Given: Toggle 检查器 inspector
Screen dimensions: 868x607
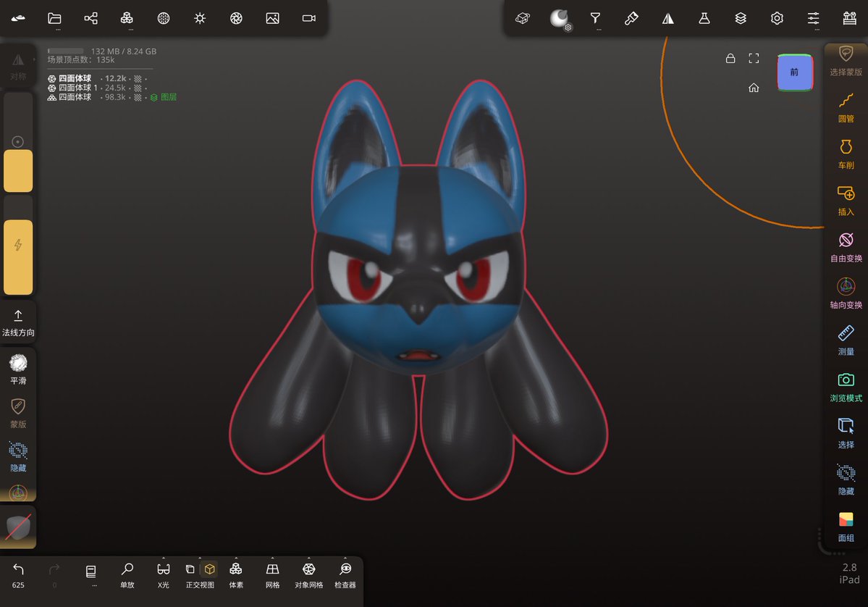Looking at the screenshot, I should [345, 575].
